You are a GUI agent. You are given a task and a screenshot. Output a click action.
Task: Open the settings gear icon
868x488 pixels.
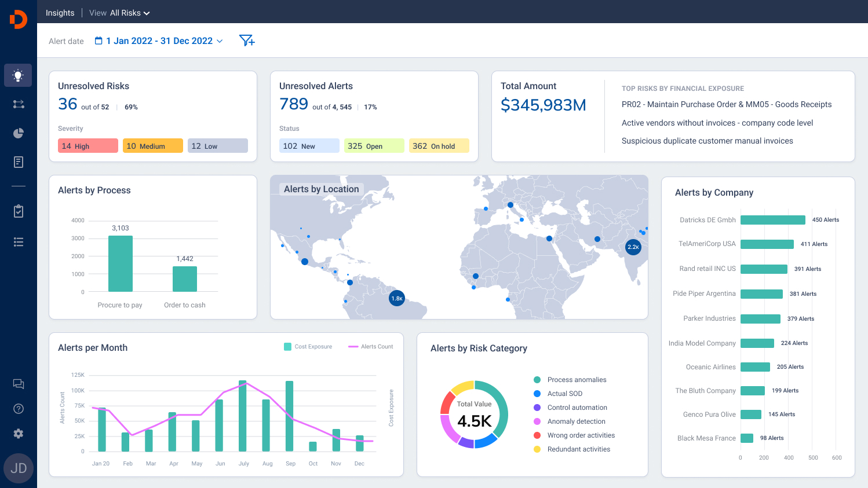[x=19, y=434]
